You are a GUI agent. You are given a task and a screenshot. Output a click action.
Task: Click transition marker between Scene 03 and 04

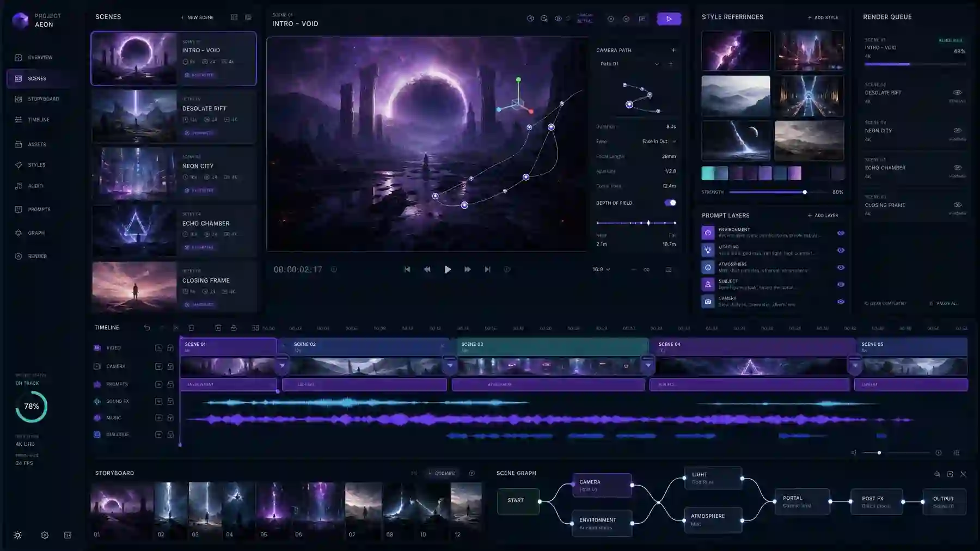coord(648,365)
